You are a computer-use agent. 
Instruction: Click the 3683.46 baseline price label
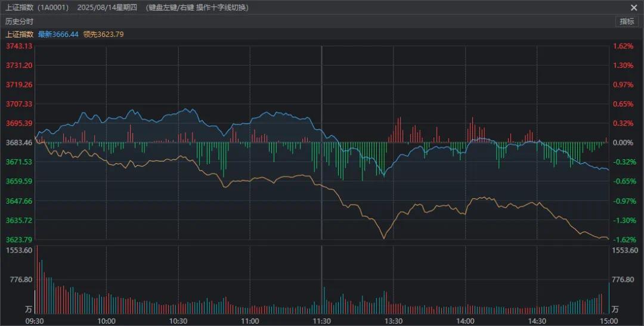19,142
